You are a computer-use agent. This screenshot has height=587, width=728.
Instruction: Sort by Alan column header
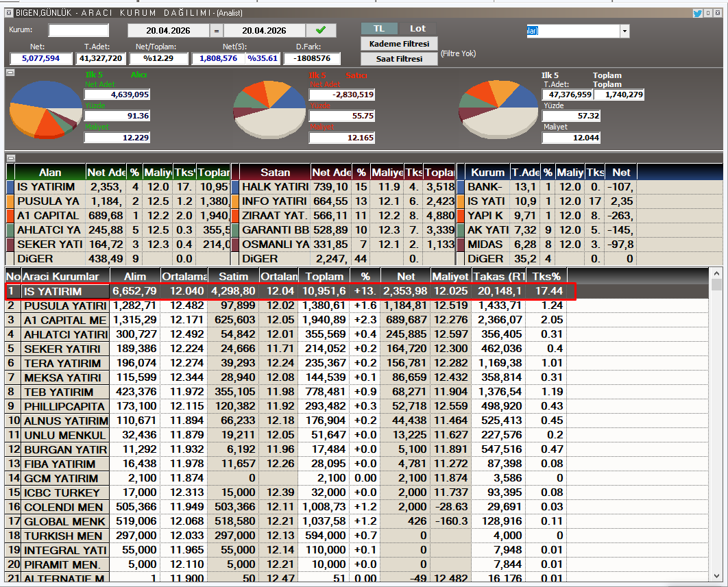tap(50, 173)
